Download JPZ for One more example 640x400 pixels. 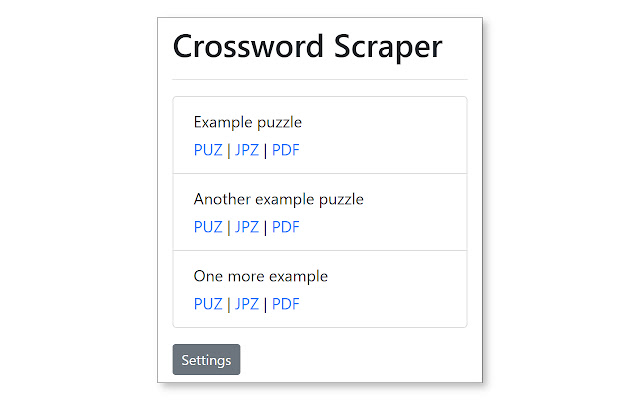(x=246, y=304)
